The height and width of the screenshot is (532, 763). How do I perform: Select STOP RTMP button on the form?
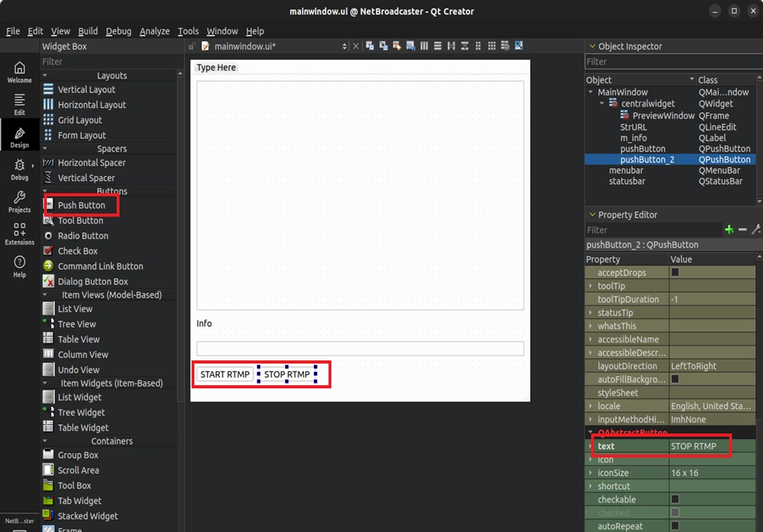[287, 374]
